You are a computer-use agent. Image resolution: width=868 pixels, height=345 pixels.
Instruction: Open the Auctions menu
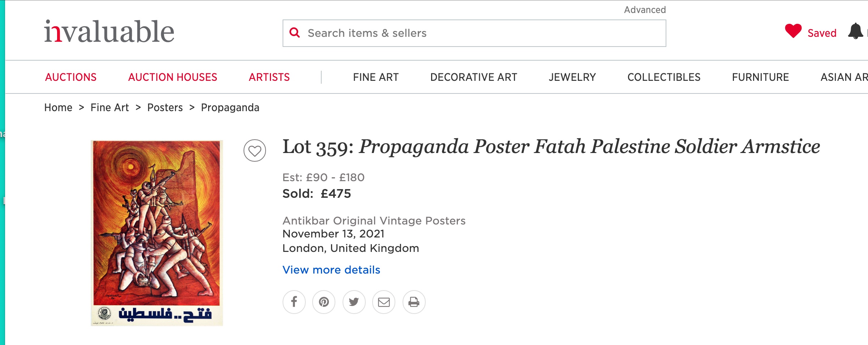[71, 77]
